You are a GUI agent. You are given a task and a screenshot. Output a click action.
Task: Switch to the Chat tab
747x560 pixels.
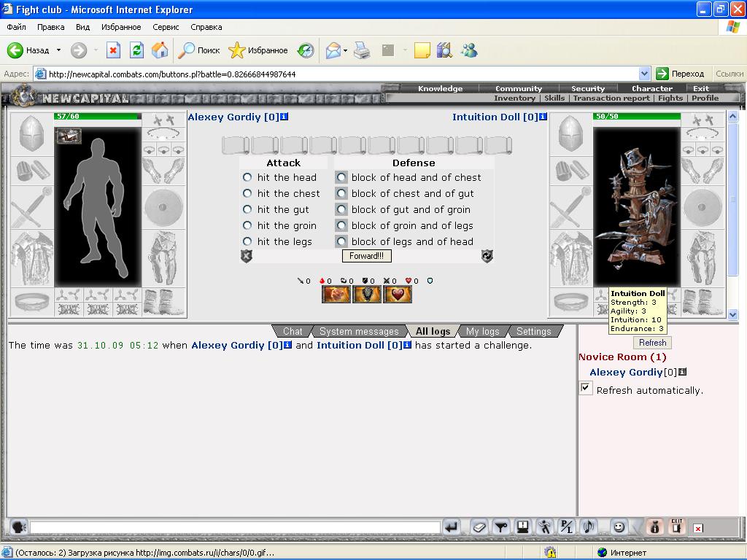(x=292, y=332)
